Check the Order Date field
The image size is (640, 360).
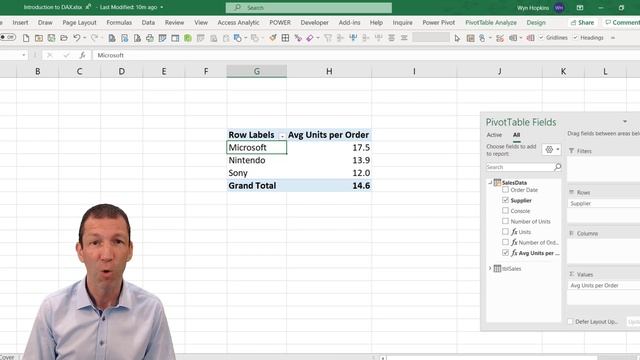click(x=505, y=190)
